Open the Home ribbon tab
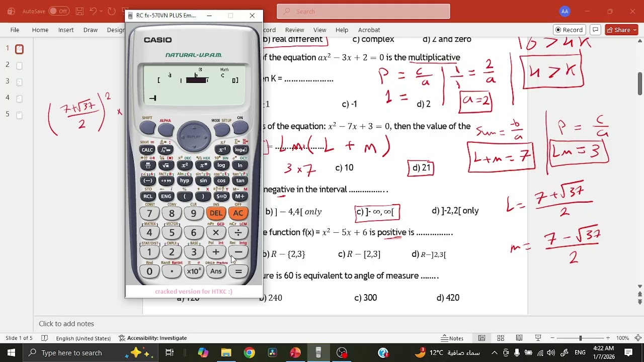This screenshot has height=362, width=644. click(40, 30)
